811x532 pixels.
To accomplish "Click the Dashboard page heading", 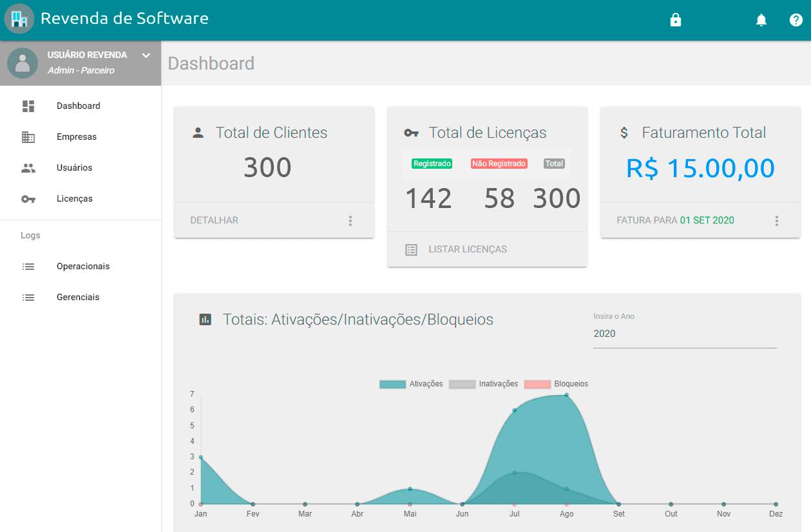I will coord(211,63).
